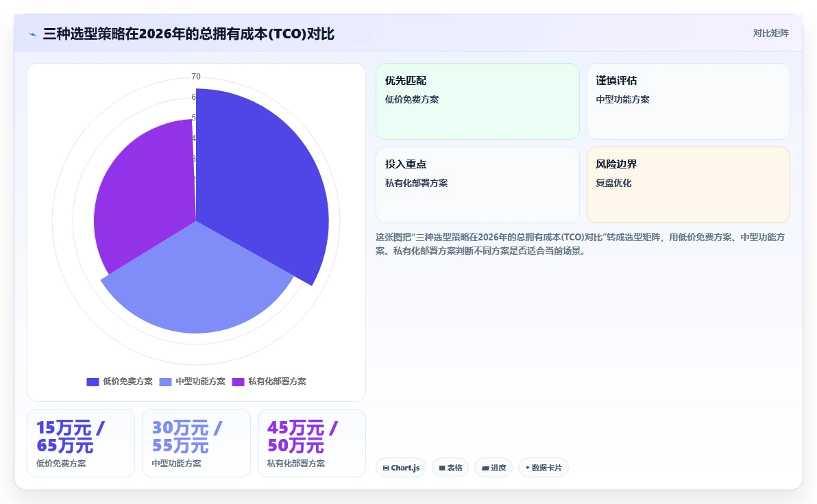Click 私有化部署方案 caption under 45万元

click(x=296, y=464)
